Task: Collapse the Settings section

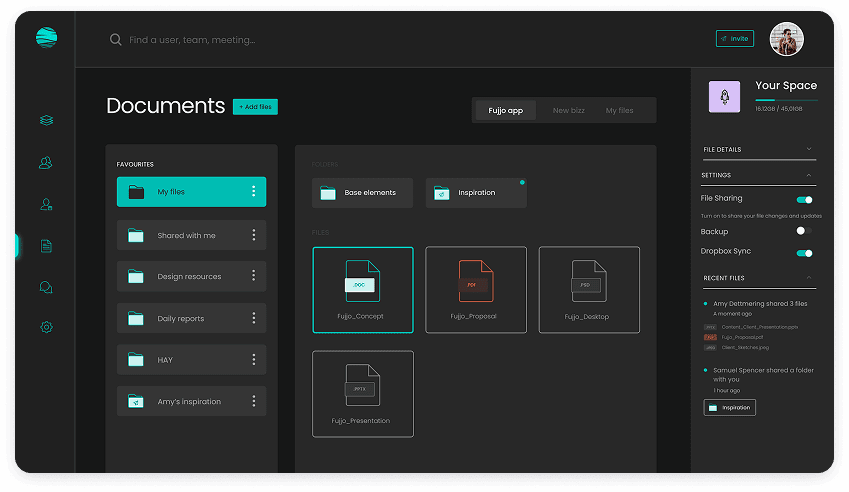Action: [809, 175]
